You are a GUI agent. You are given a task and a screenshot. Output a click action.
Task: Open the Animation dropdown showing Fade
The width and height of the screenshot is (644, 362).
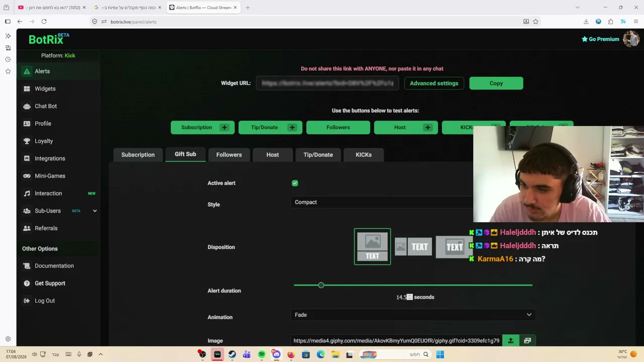tap(413, 315)
